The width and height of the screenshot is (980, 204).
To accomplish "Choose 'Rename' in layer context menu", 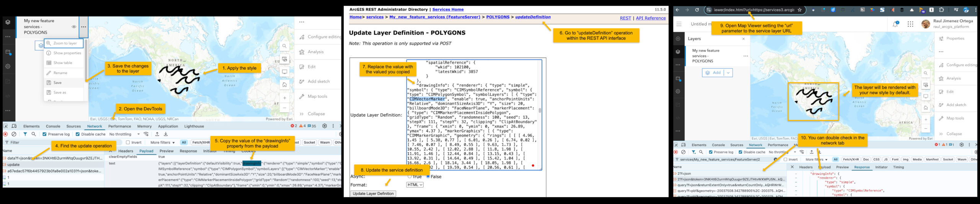I will [64, 73].
